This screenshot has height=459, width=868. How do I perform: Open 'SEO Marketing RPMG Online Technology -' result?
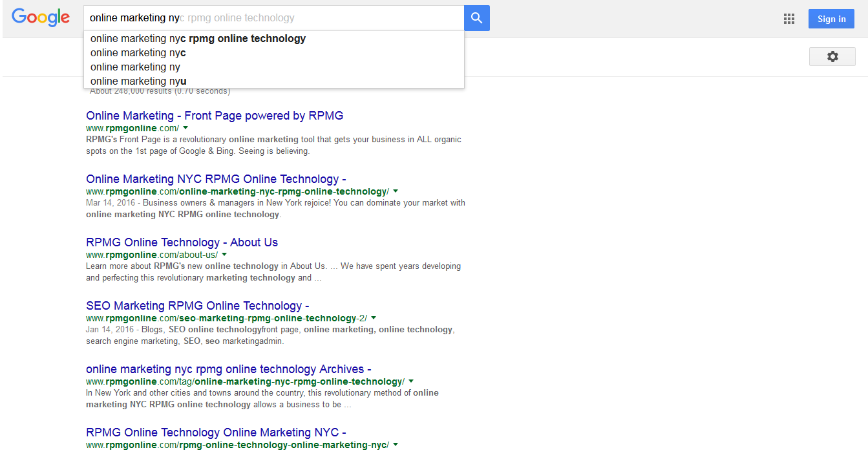[x=197, y=306]
